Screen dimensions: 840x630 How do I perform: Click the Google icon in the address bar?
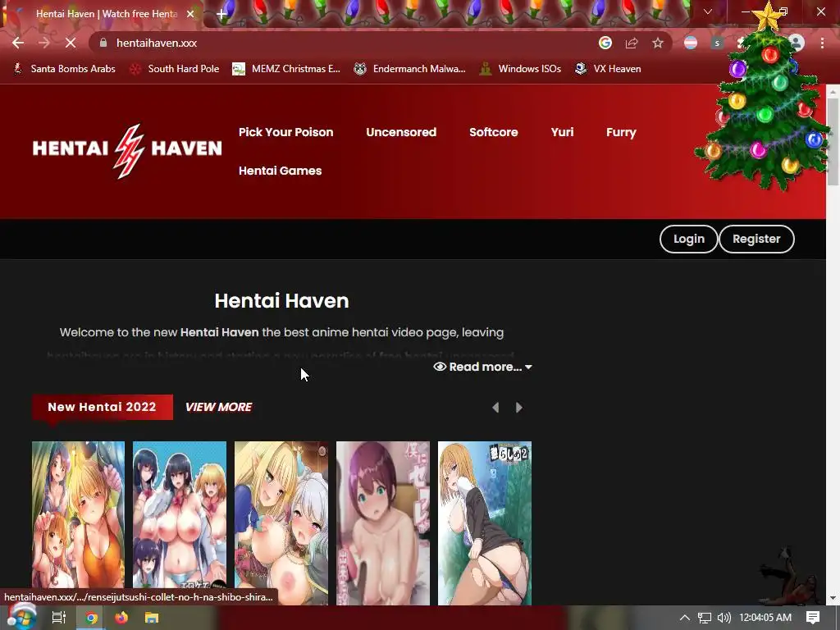point(605,43)
